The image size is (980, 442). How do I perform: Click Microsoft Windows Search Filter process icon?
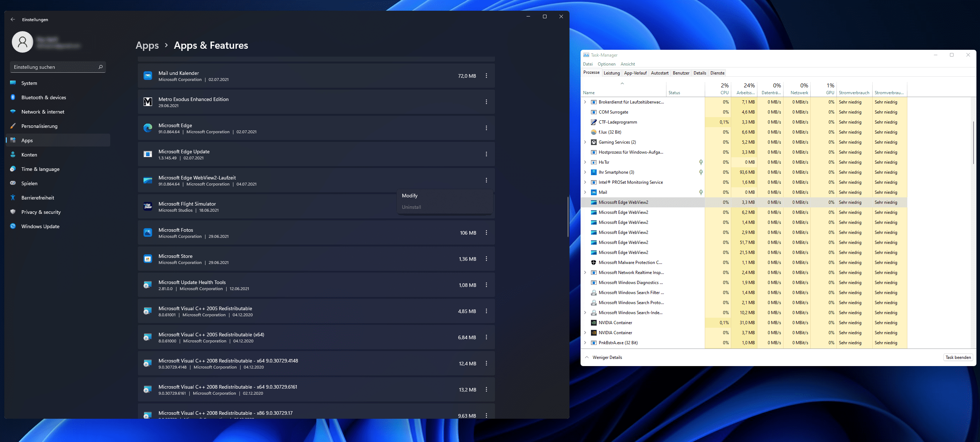click(593, 293)
